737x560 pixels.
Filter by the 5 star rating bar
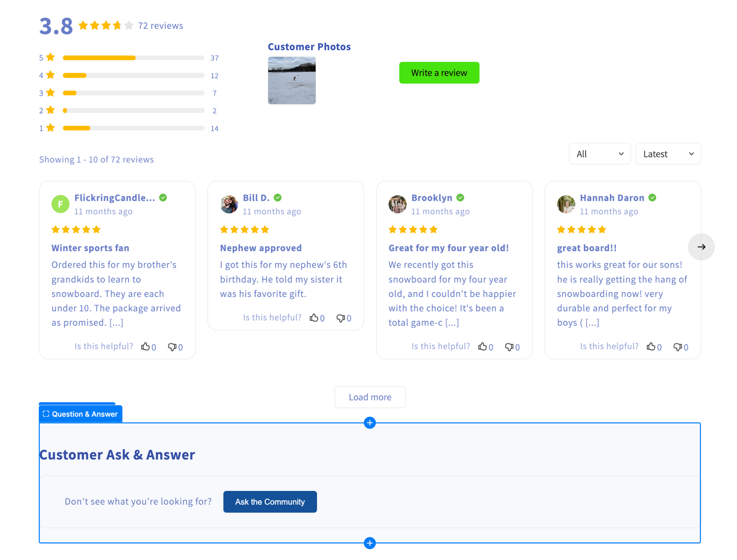[134, 58]
